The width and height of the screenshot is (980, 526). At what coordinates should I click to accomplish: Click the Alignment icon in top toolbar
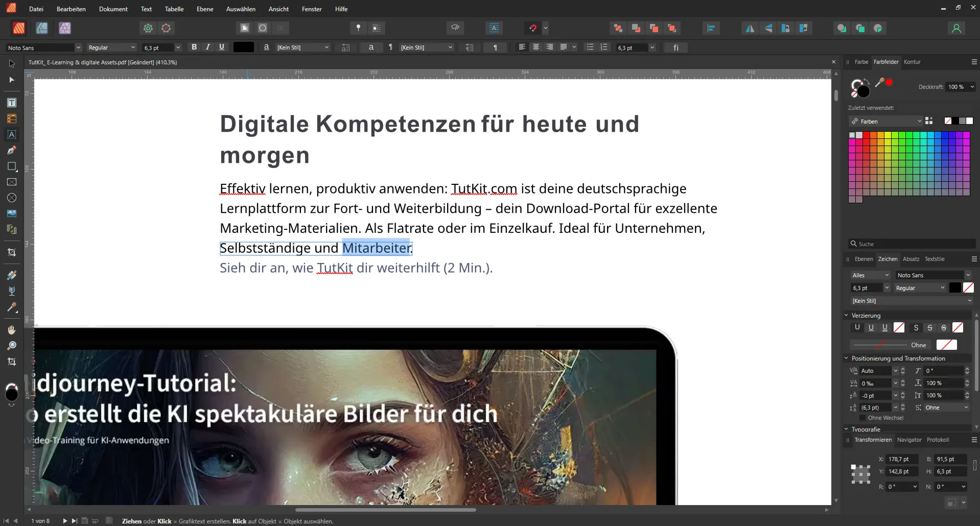pyautogui.click(x=711, y=28)
